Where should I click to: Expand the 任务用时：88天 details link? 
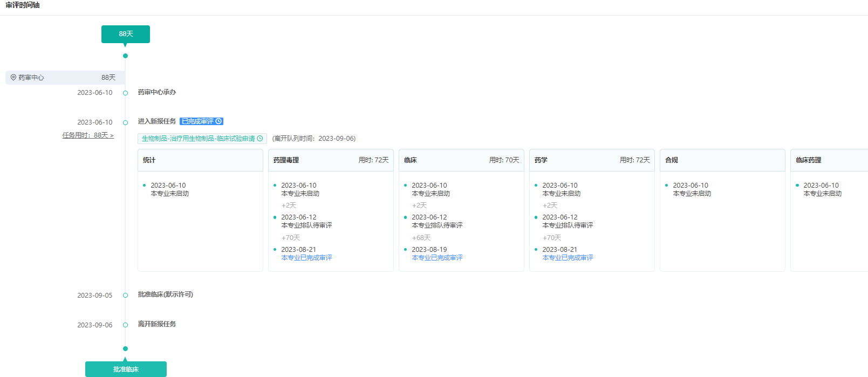click(x=88, y=135)
